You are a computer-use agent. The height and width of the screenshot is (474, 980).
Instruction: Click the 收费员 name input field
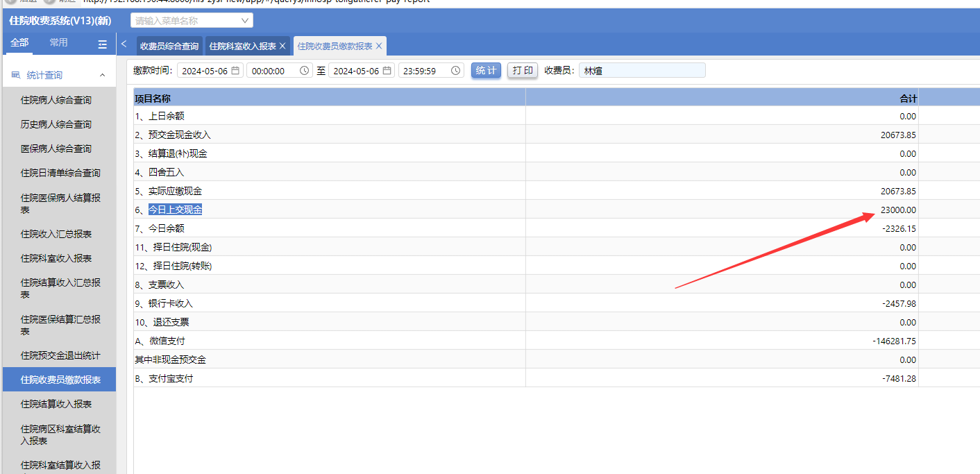[x=642, y=71]
